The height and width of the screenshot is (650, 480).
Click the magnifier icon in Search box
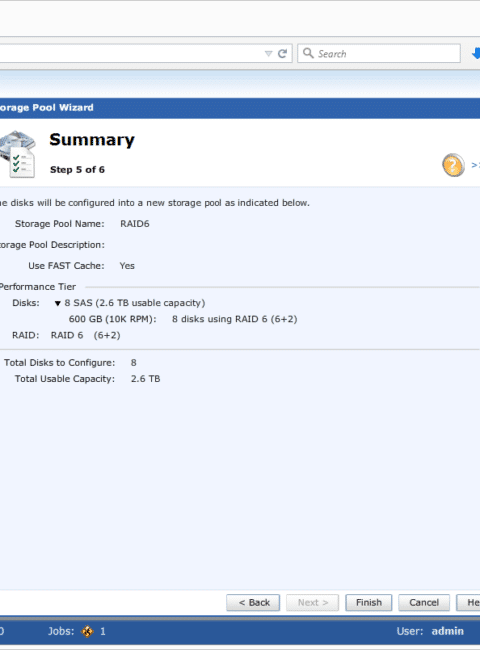point(308,53)
